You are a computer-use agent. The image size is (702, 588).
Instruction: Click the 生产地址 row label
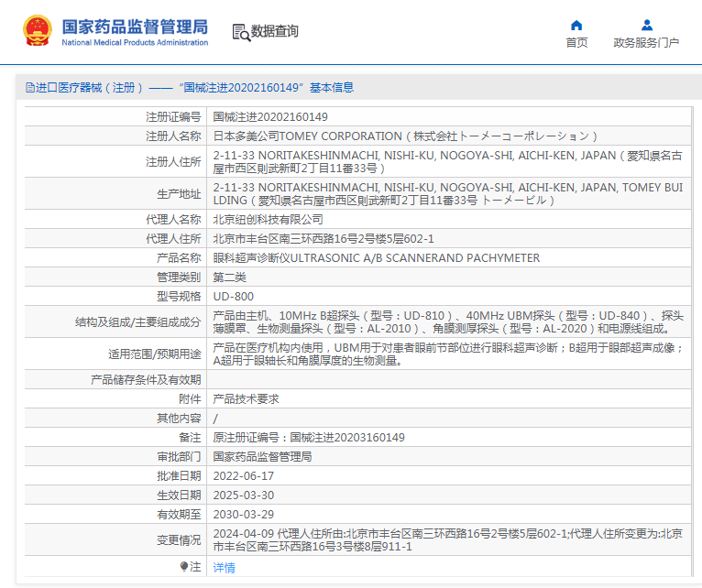point(179,194)
